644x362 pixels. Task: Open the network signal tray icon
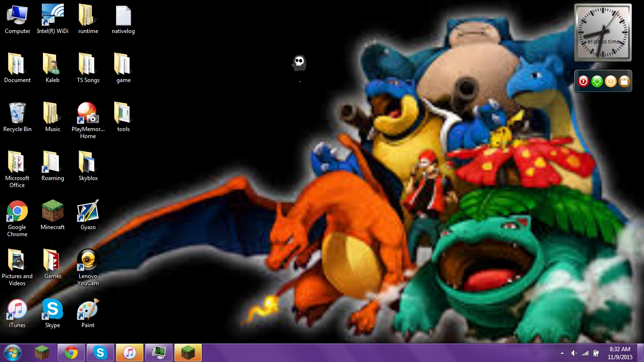(585, 353)
